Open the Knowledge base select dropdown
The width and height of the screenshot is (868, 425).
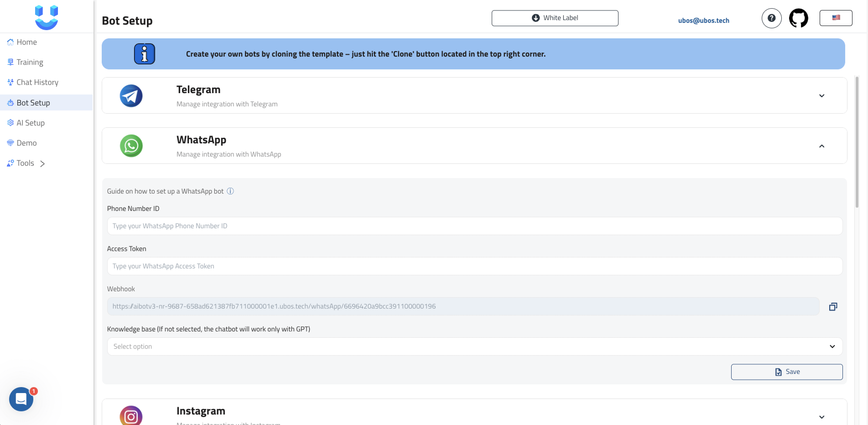[474, 346]
